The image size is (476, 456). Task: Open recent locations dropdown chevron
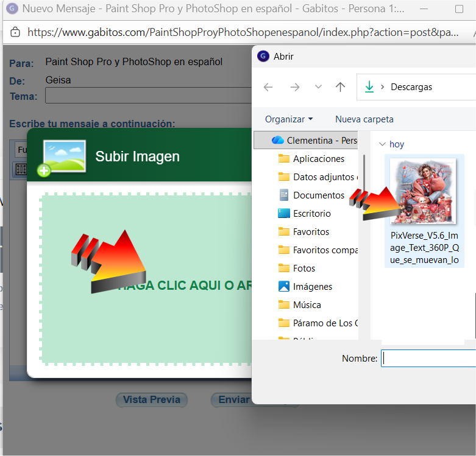(x=318, y=87)
